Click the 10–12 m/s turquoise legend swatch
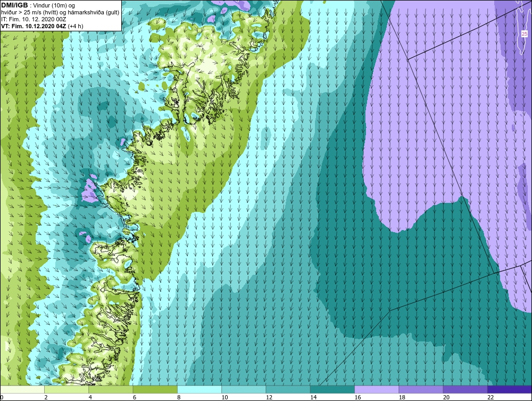The width and height of the screenshot is (532, 401). coord(244,389)
